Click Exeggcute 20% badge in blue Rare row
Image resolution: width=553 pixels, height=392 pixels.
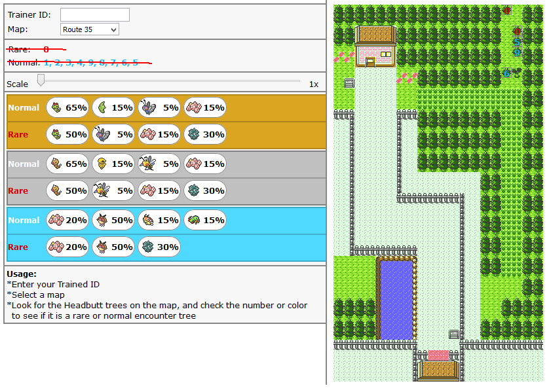pos(67,247)
